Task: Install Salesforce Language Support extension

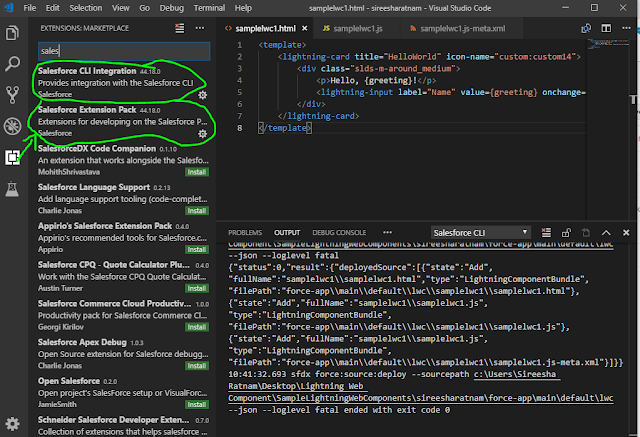Action: point(197,211)
